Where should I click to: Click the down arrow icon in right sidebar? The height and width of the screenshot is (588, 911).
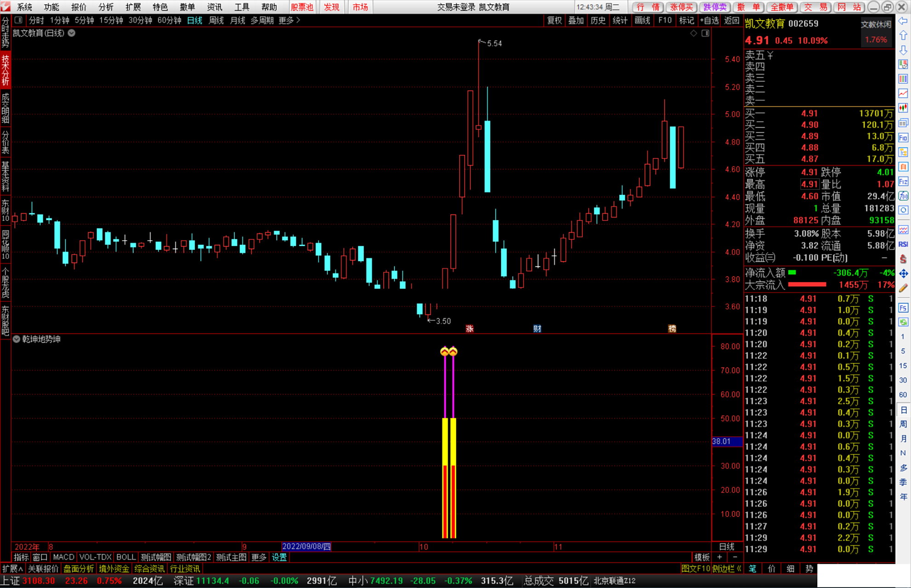[x=903, y=50]
